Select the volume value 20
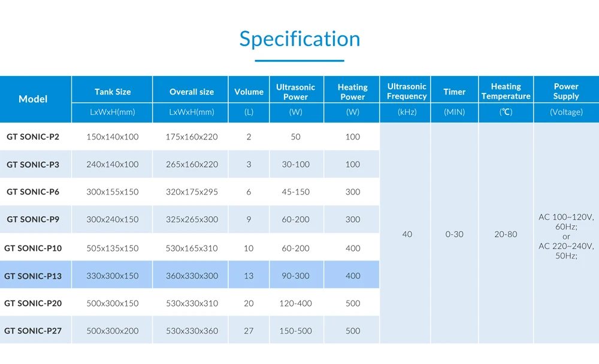 coord(249,304)
